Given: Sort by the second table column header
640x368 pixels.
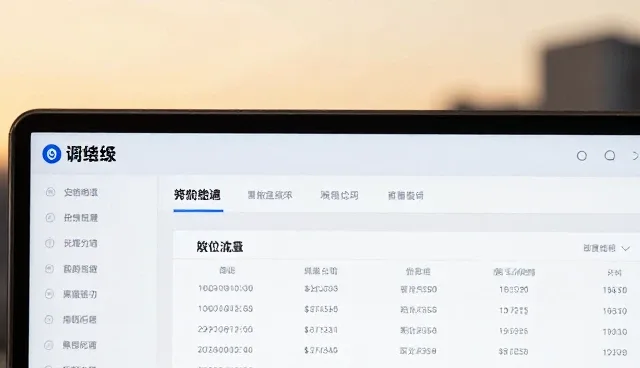Looking at the screenshot, I should [x=321, y=271].
